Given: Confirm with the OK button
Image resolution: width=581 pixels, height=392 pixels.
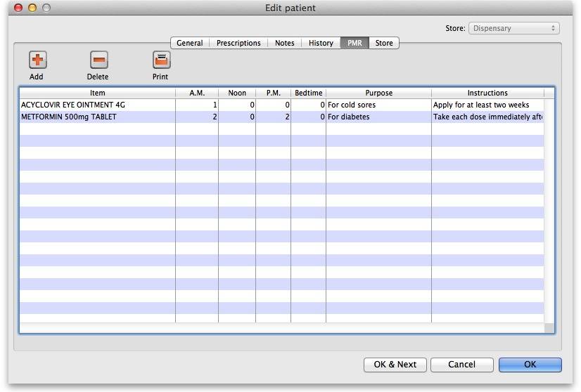Looking at the screenshot, I should (530, 365).
